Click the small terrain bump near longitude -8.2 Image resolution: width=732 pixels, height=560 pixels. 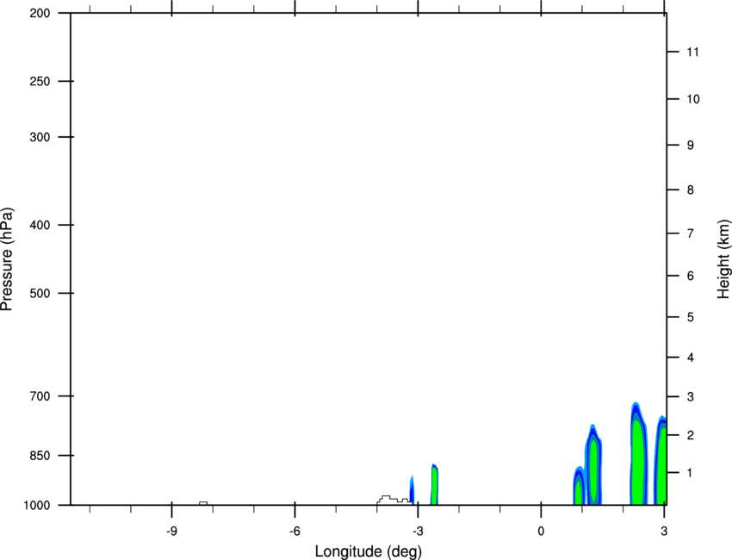(203, 503)
